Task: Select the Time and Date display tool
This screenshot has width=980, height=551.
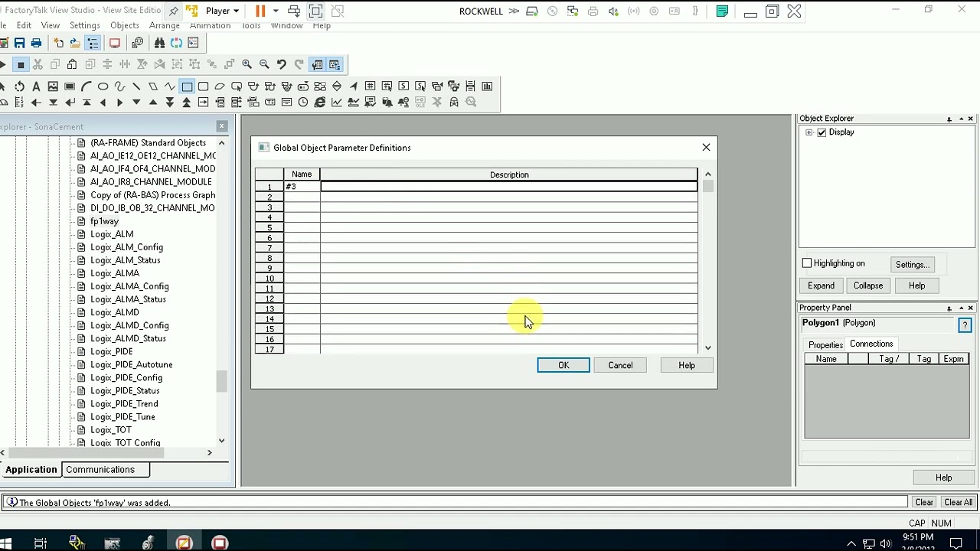Action: coord(303,102)
